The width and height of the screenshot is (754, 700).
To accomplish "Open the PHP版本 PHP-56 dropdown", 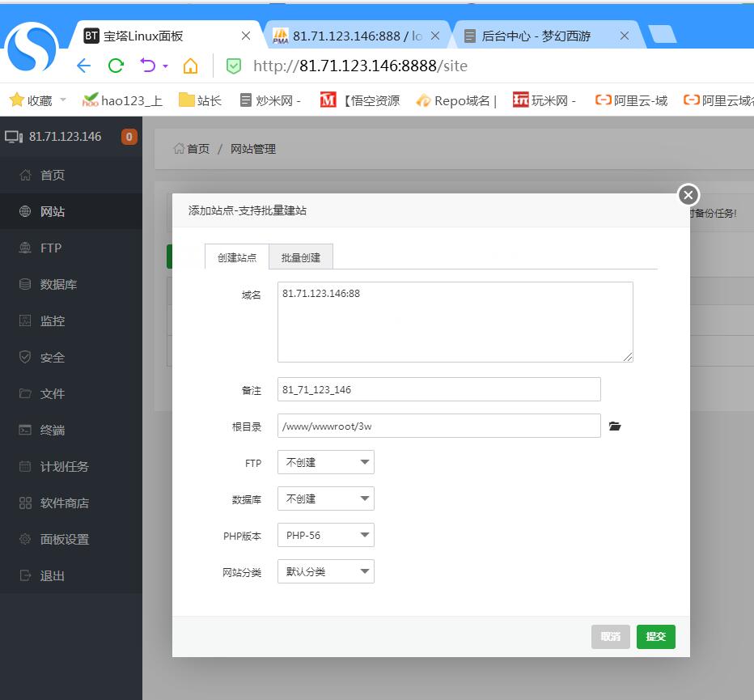I will [x=325, y=536].
